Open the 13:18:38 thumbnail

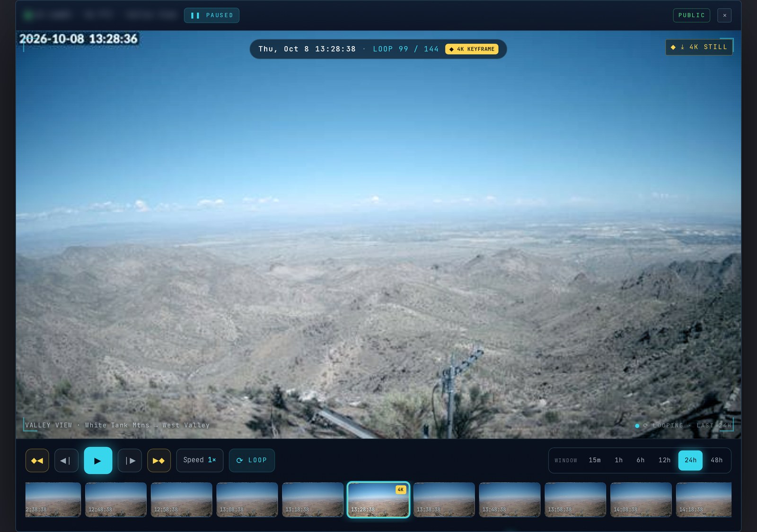(313, 500)
